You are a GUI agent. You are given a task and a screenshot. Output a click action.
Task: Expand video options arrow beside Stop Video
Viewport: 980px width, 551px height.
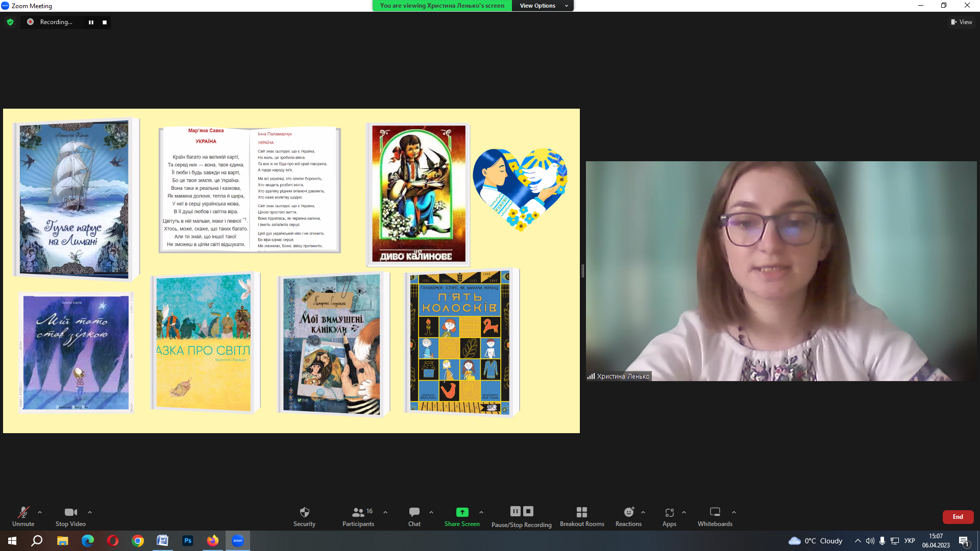[90, 512]
